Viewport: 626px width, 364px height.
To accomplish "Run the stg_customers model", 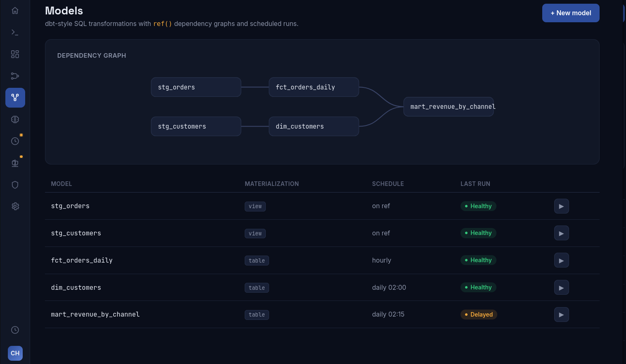I will coord(561,233).
